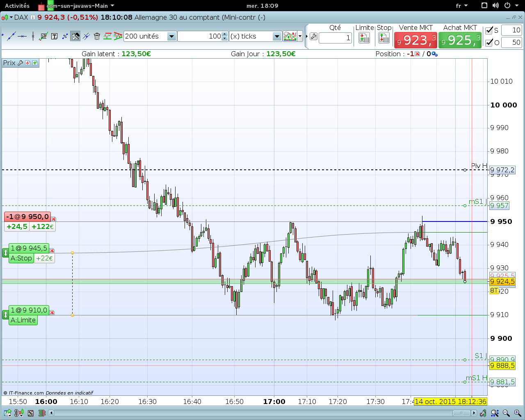The image size is (525, 420).
Task: Expand the chart style dropdown arrow
Action: pos(300,37)
